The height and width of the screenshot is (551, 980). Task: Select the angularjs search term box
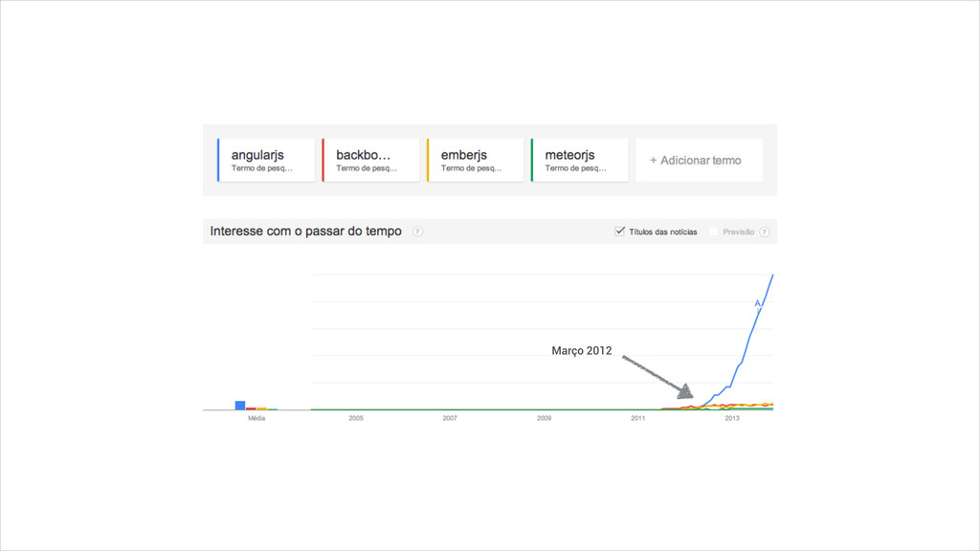click(x=266, y=161)
